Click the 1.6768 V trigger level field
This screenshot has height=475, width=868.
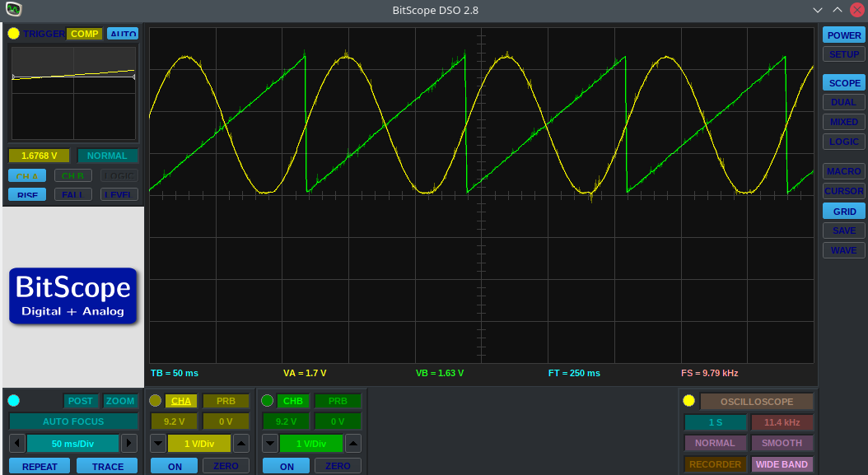39,156
